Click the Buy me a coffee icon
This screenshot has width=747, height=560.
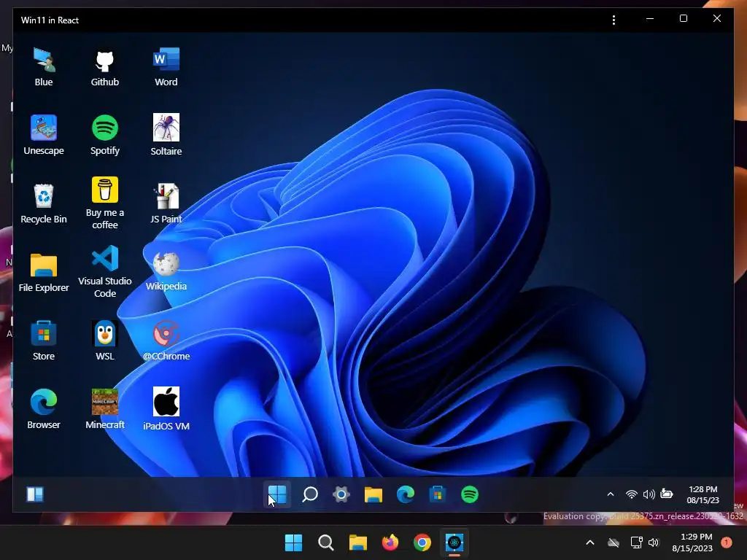(105, 204)
